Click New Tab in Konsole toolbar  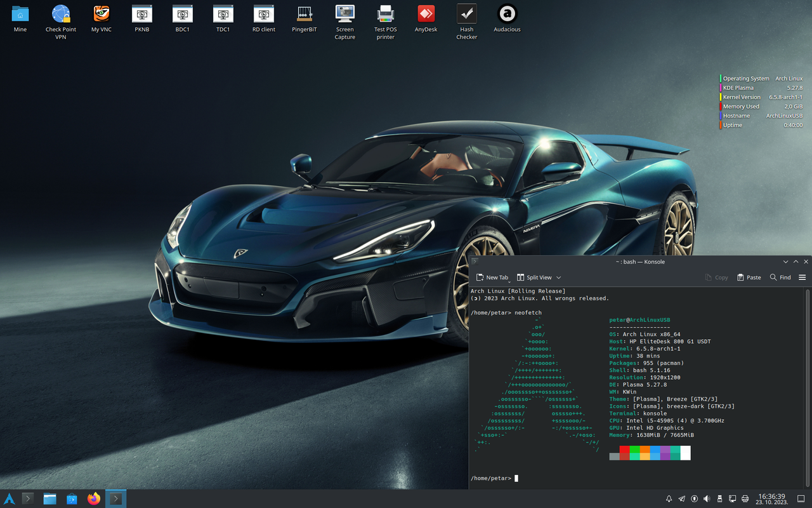(x=492, y=277)
